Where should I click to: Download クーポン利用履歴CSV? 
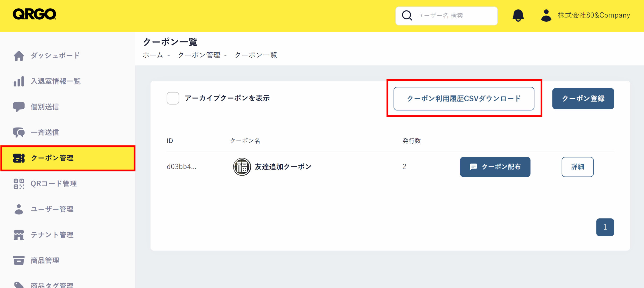tap(464, 99)
